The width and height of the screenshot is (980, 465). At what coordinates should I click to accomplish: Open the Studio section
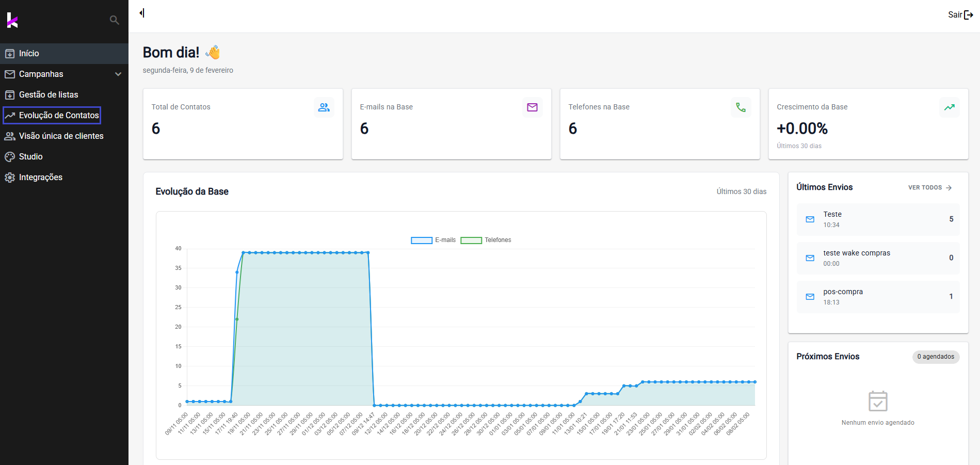30,157
